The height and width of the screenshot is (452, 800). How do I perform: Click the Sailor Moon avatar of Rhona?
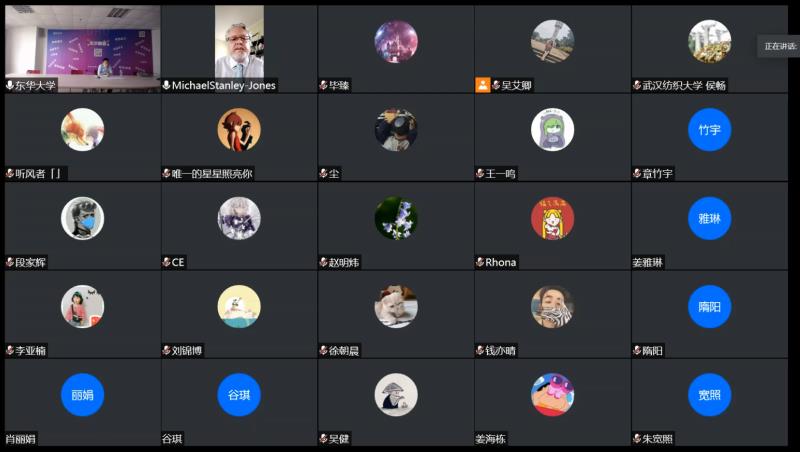[x=553, y=218]
